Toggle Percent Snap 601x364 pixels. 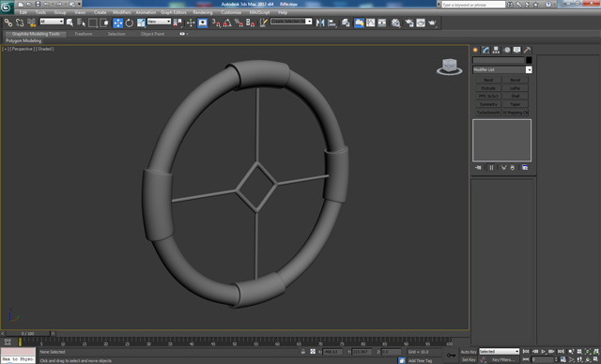click(239, 23)
